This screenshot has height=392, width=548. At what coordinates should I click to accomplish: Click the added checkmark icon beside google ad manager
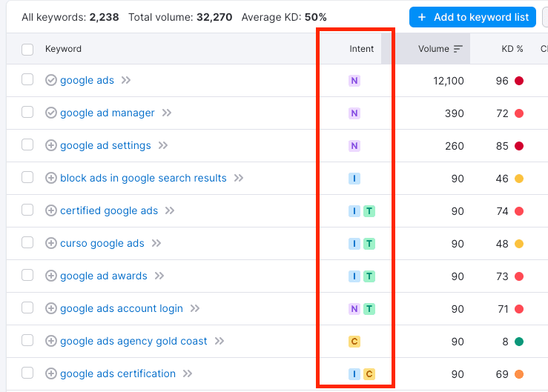[x=51, y=113]
